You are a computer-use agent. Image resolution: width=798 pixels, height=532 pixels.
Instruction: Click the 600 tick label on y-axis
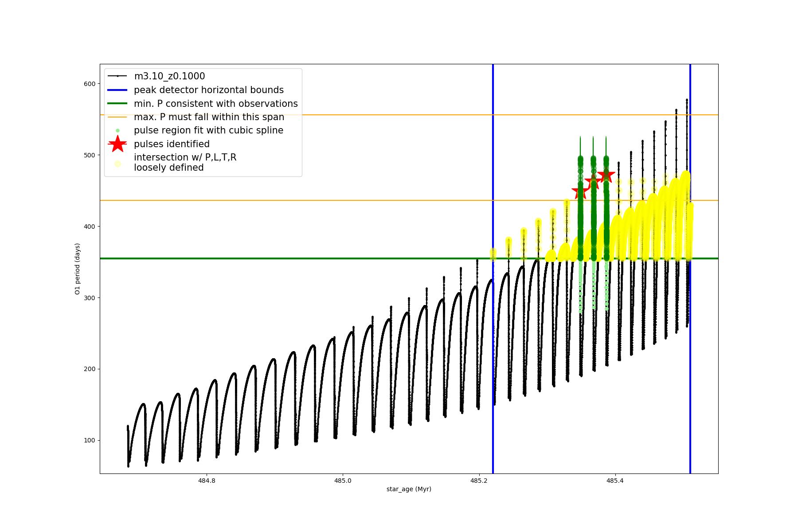[90, 84]
